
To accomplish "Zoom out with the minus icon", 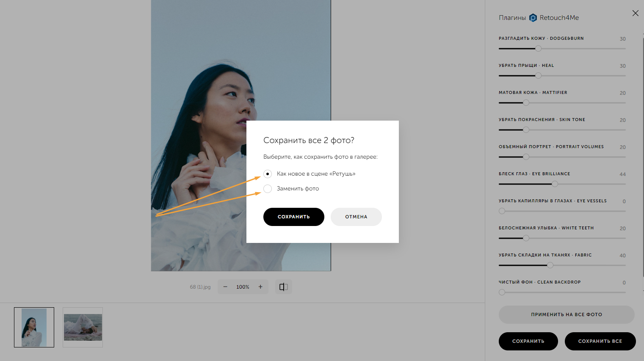I will (225, 287).
